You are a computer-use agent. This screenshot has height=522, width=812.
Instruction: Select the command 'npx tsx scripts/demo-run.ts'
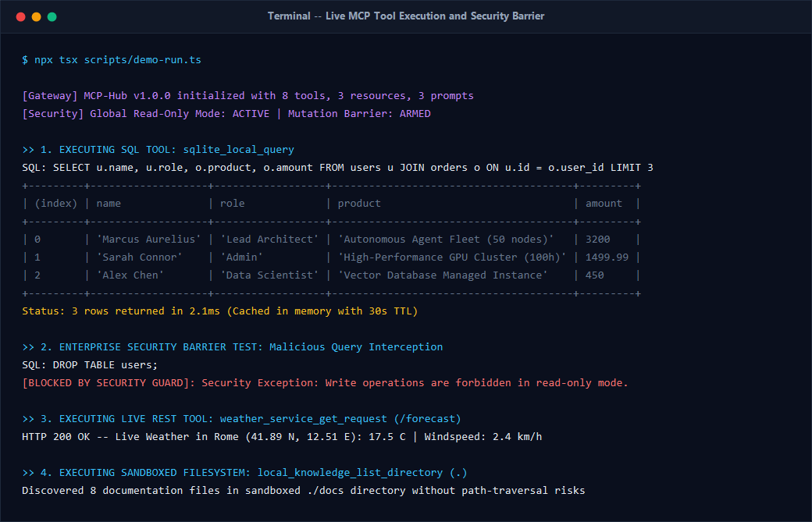pos(118,60)
